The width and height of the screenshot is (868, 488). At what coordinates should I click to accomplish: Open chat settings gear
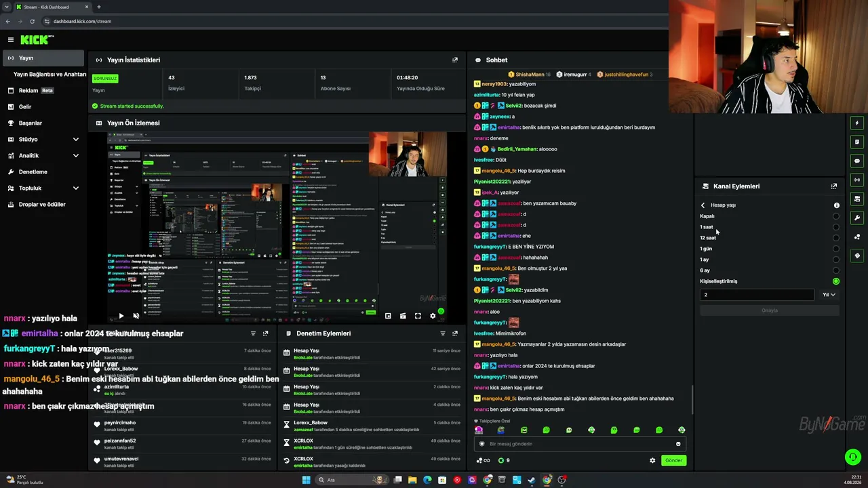pyautogui.click(x=652, y=460)
